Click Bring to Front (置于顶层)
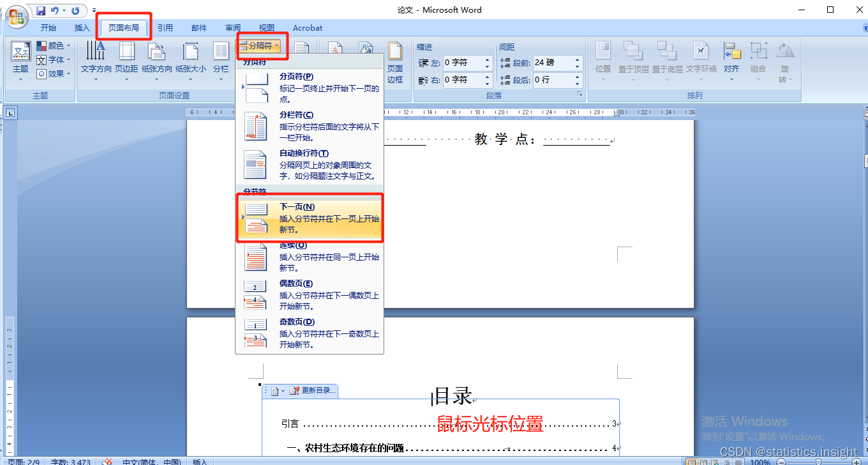 point(633,62)
